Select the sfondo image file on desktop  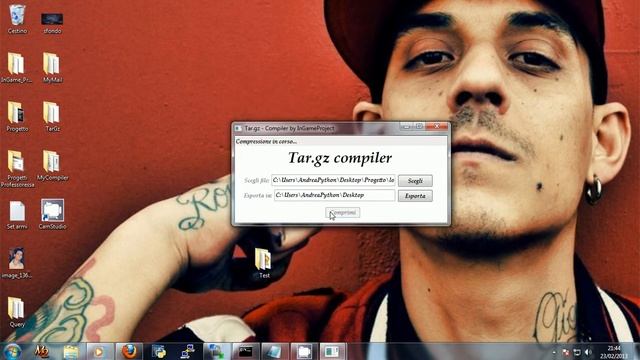(x=52, y=22)
